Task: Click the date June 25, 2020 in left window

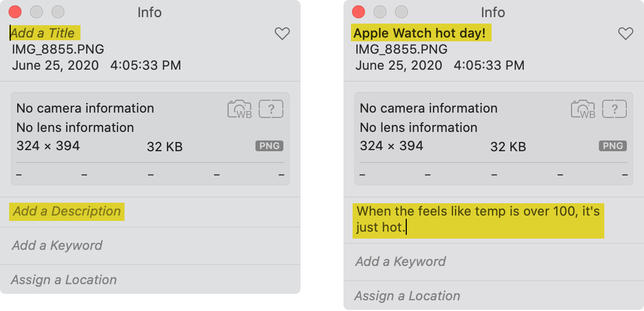Action: (55, 66)
